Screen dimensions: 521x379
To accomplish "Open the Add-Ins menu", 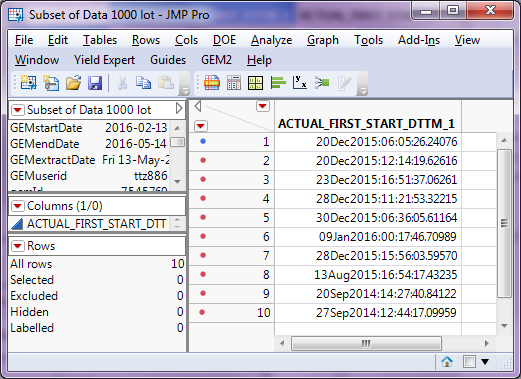I will click(419, 40).
